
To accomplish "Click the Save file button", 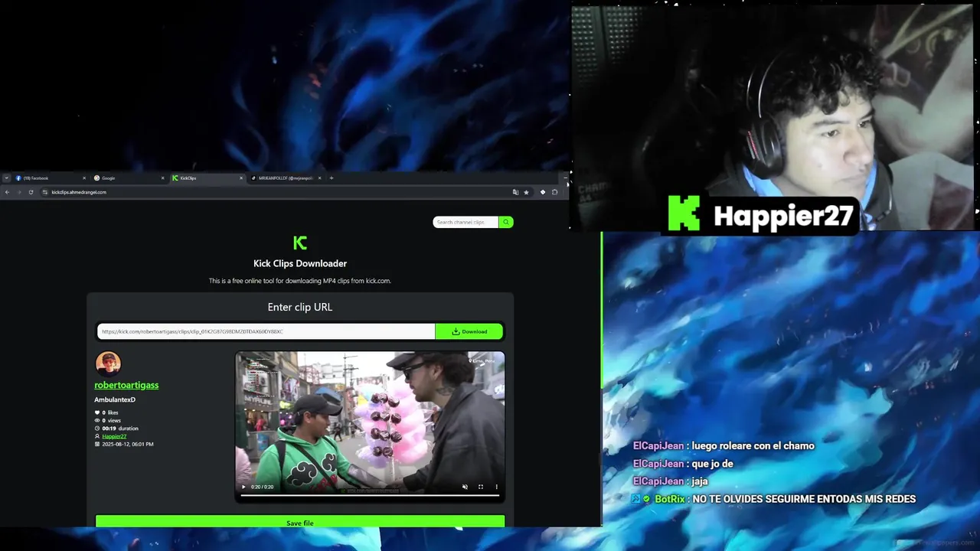I will pos(300,522).
